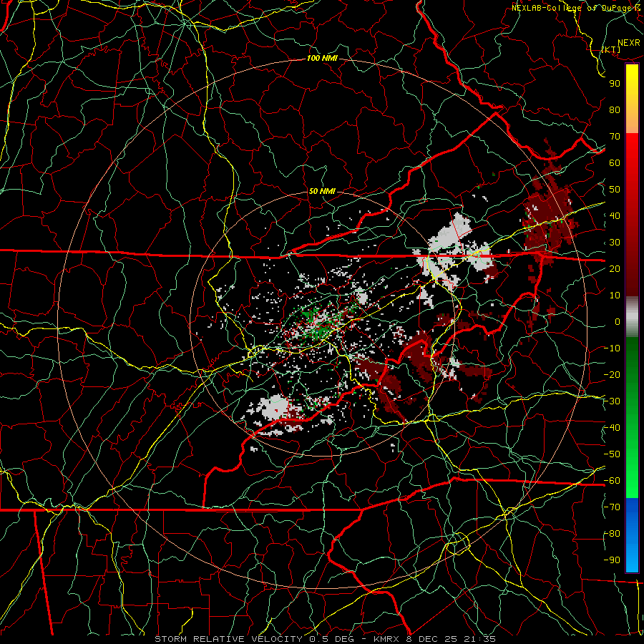Select the NEXLAB-College of DuPage header text
Image resolution: width=644 pixels, height=644 pixels.
coord(577,8)
